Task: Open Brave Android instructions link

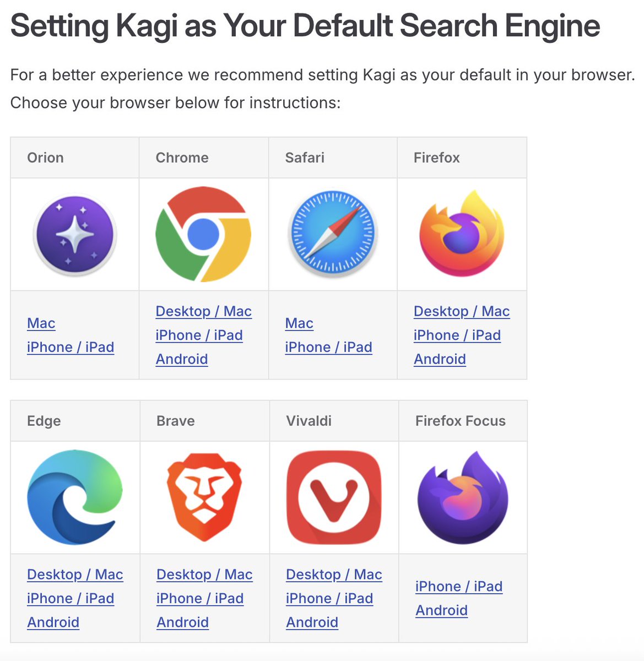Action: [x=183, y=622]
